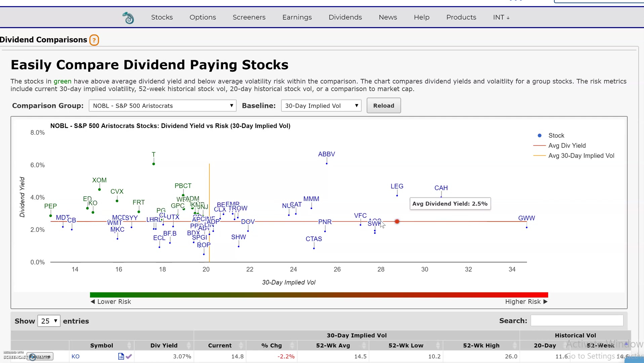644x363 pixels.
Task: Focus the table Search input field
Action: pos(577,321)
